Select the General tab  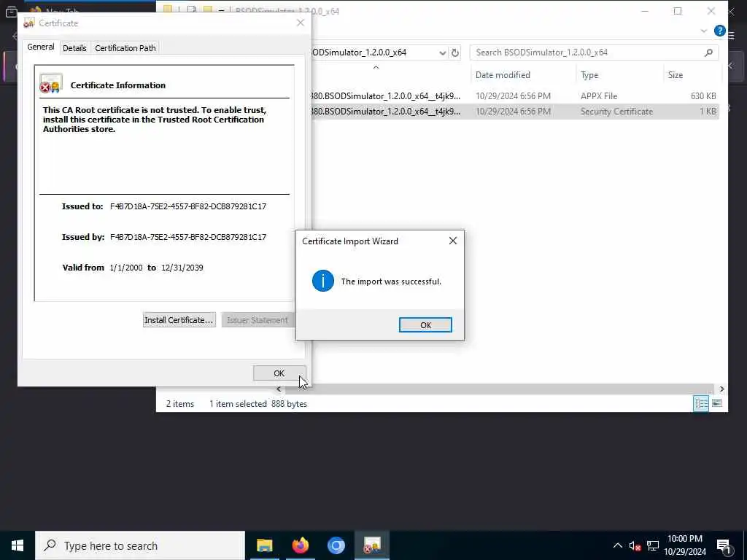point(41,47)
